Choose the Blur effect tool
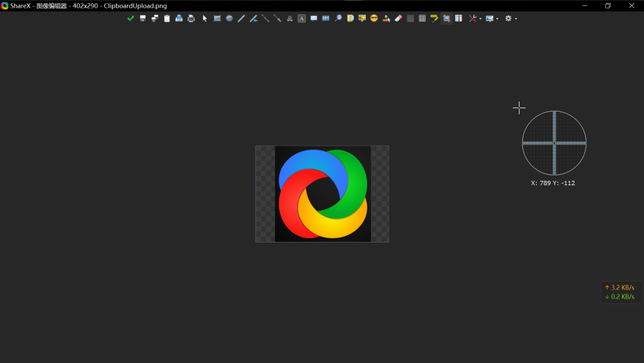The image size is (644, 363). coord(410,19)
